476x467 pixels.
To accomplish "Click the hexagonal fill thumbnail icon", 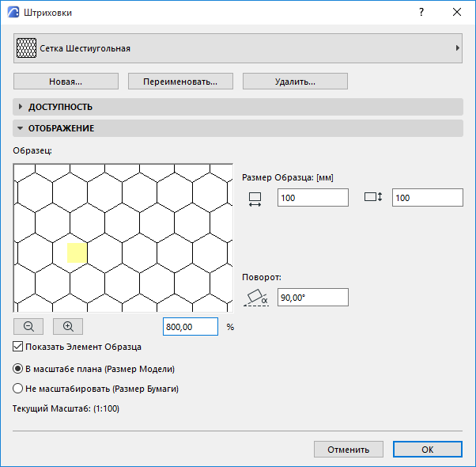I will [x=26, y=48].
